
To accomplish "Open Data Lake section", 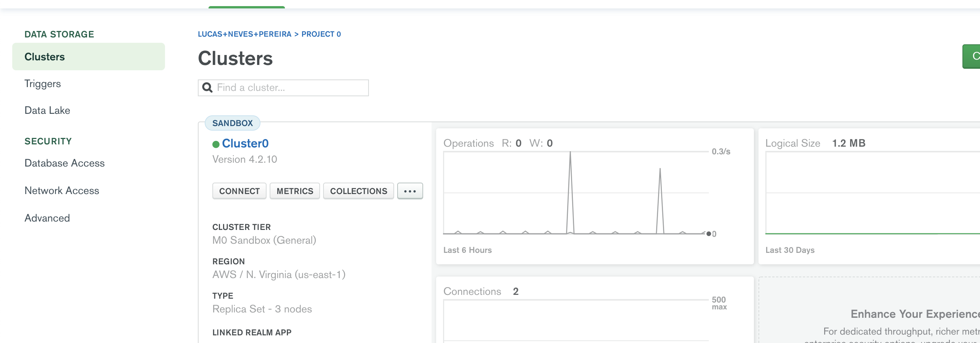I will pyautogui.click(x=47, y=110).
